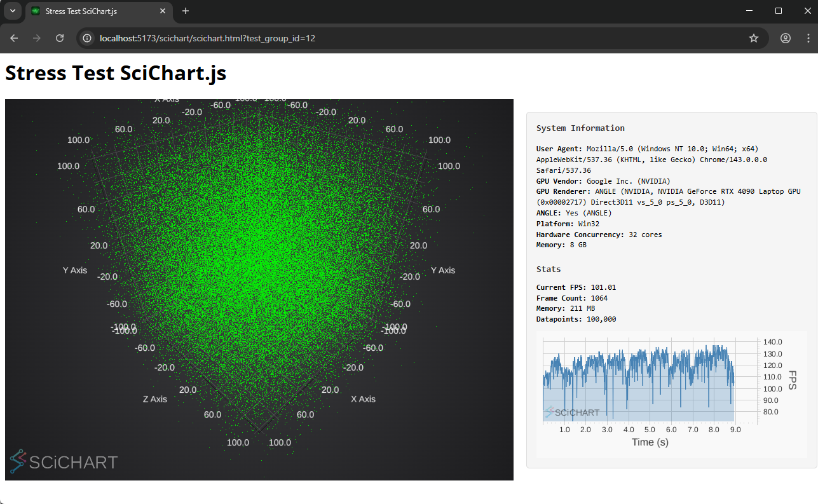
Task: Open the Chrome profile avatar icon
Action: point(786,38)
